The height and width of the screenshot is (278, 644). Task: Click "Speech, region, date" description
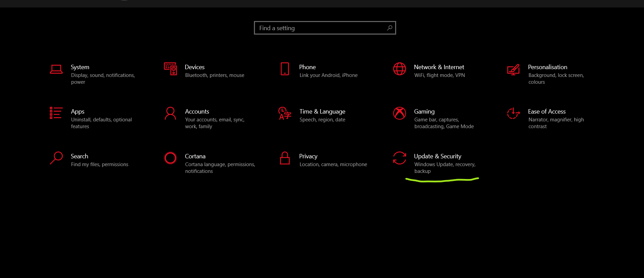(x=322, y=120)
